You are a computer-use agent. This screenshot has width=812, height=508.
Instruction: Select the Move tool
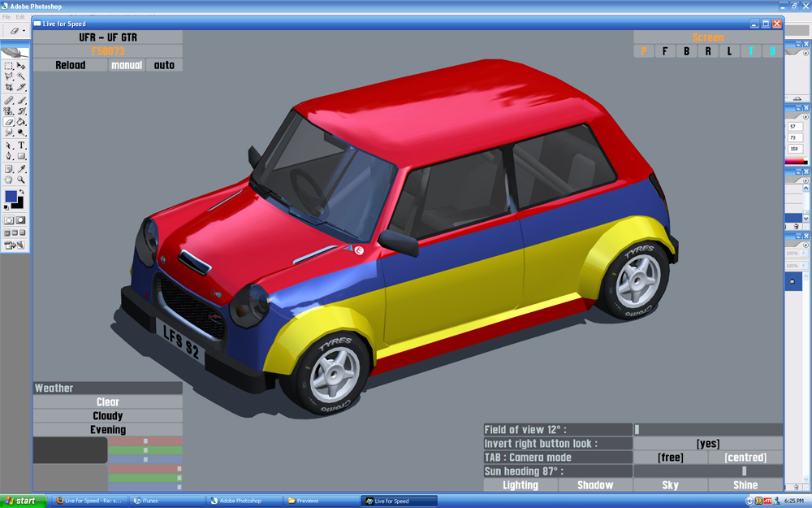point(21,67)
